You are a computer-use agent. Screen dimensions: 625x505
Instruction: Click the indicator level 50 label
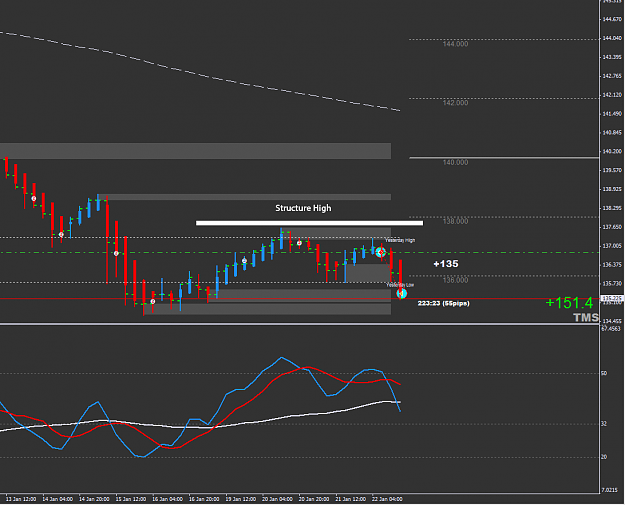tap(604, 373)
